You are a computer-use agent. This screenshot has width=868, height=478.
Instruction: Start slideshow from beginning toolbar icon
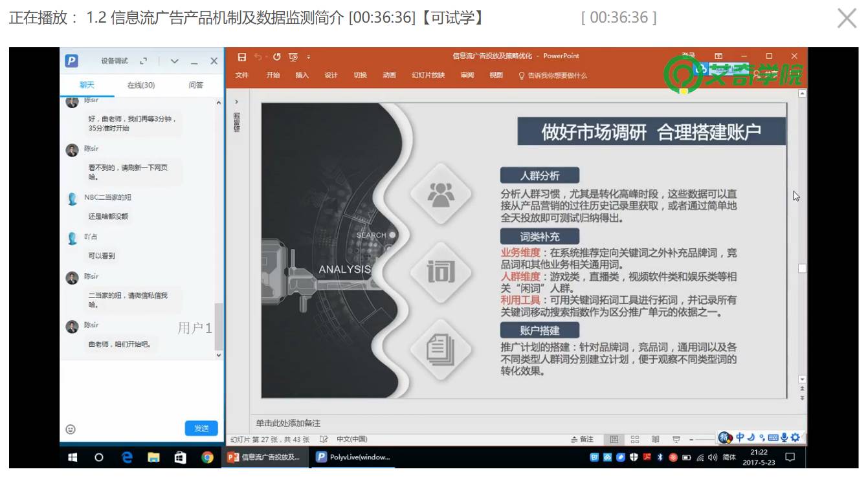click(x=293, y=57)
